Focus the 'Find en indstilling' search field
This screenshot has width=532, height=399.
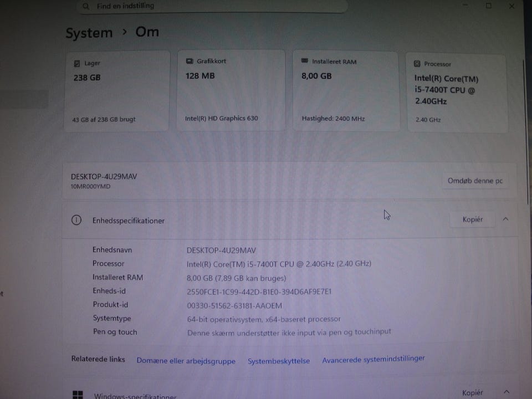tap(212, 6)
